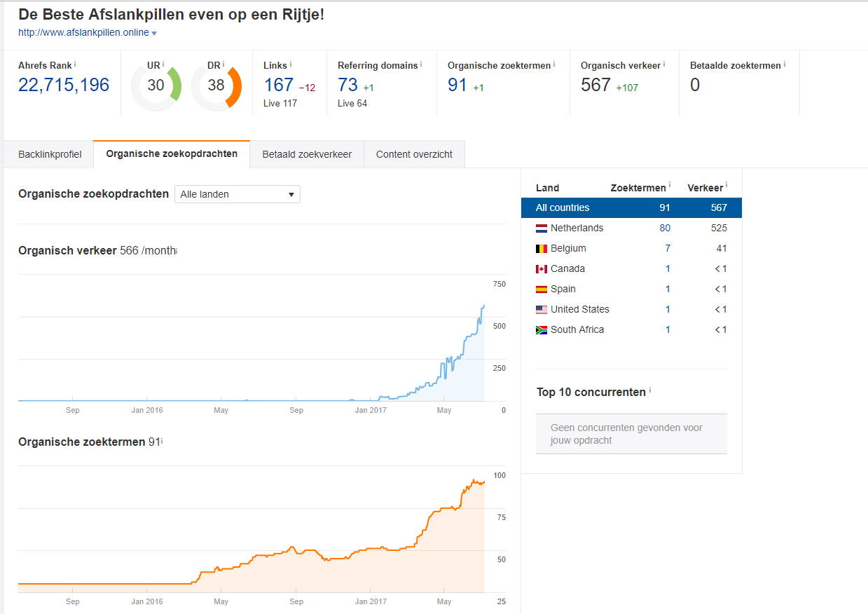This screenshot has height=614, width=868.
Task: Select the All countries row
Action: point(631,207)
